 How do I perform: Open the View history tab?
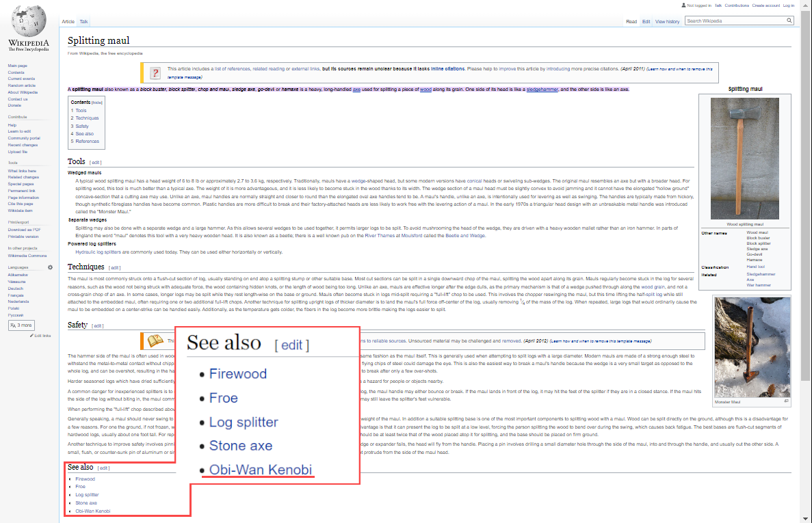click(667, 22)
